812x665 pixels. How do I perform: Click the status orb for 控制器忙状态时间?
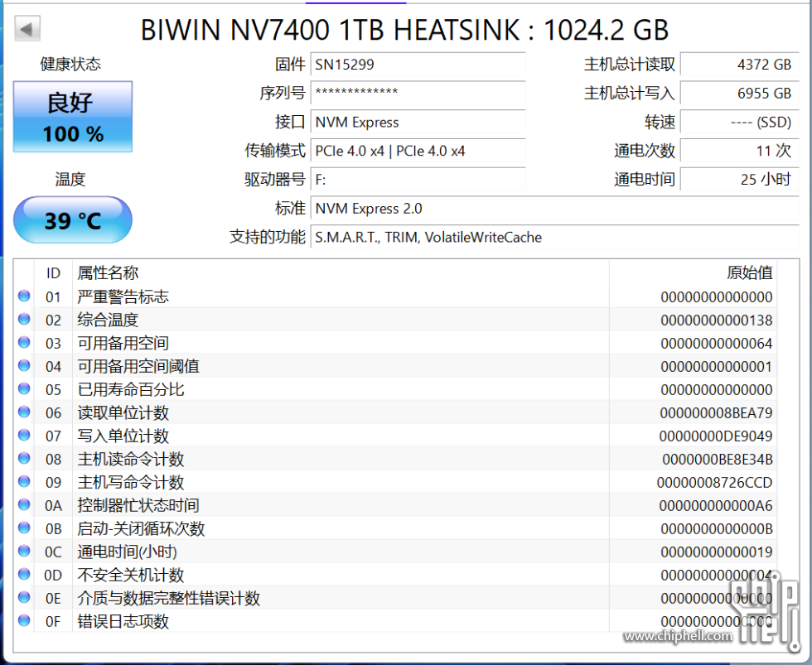tap(24, 505)
